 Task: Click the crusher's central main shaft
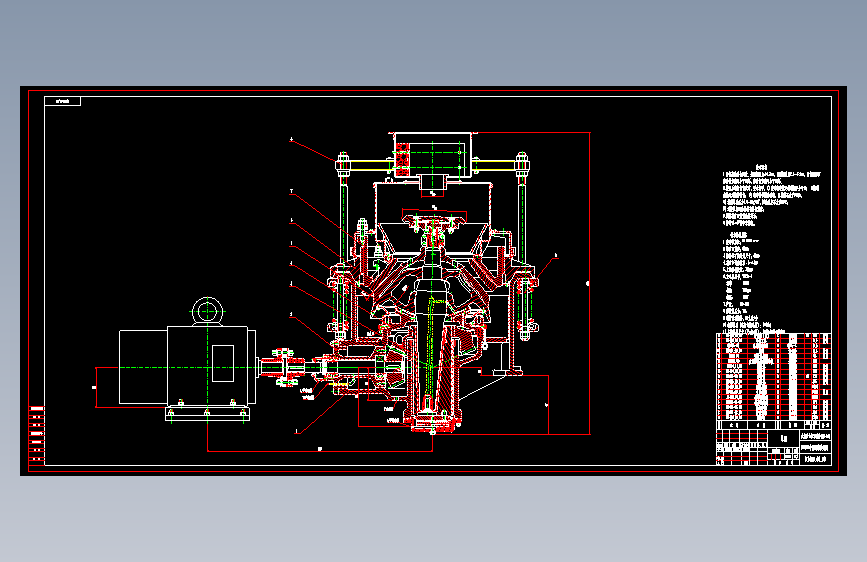pyautogui.click(x=432, y=332)
